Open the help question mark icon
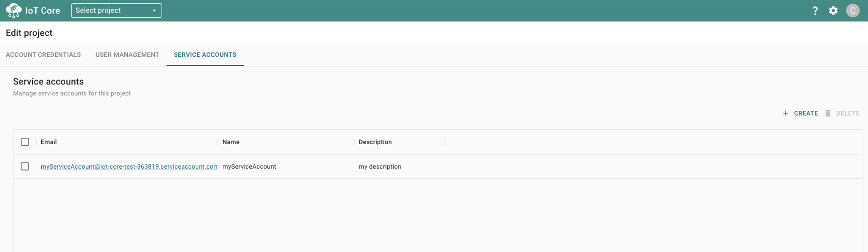The height and width of the screenshot is (252, 868). [x=815, y=11]
